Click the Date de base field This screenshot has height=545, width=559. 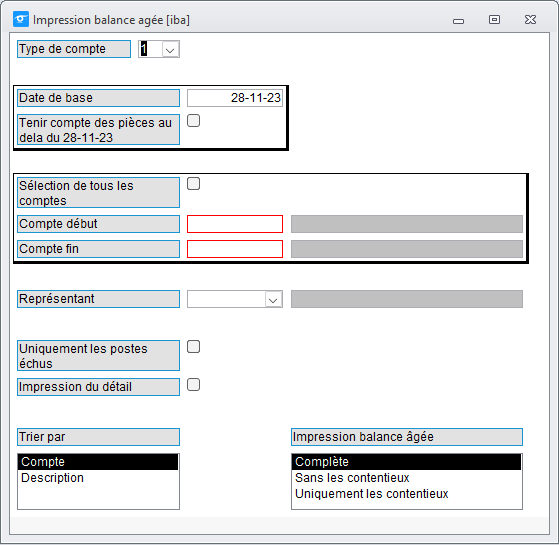pos(235,98)
